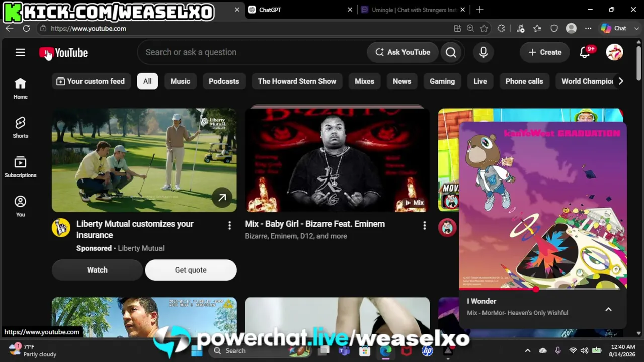Open browser Settings and more menu
Image resolution: width=644 pixels, height=362 pixels.
[x=588, y=29]
